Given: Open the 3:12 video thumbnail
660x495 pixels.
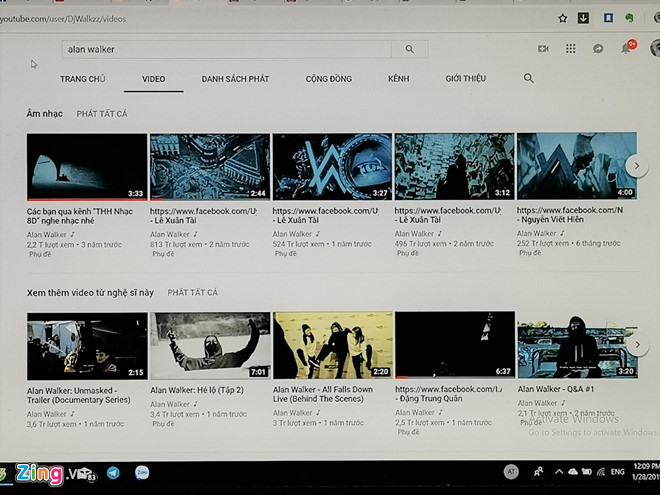Looking at the screenshot, I should (x=454, y=166).
